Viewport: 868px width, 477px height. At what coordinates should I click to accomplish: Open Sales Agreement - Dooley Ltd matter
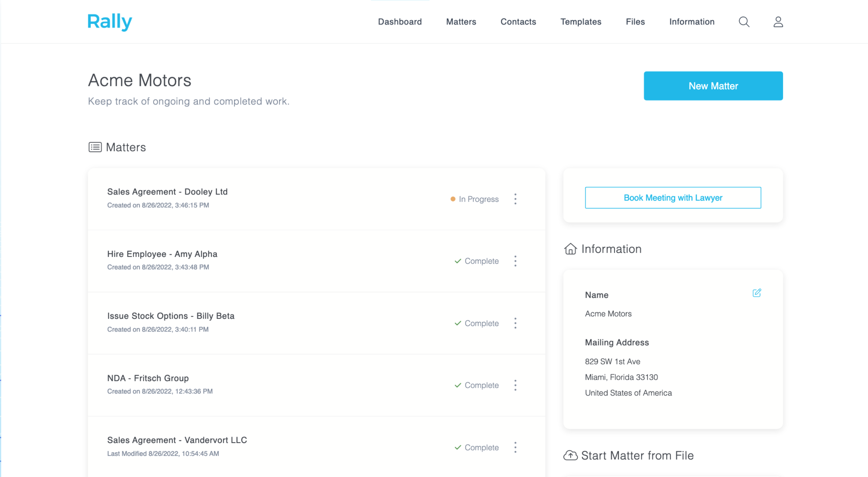(167, 192)
